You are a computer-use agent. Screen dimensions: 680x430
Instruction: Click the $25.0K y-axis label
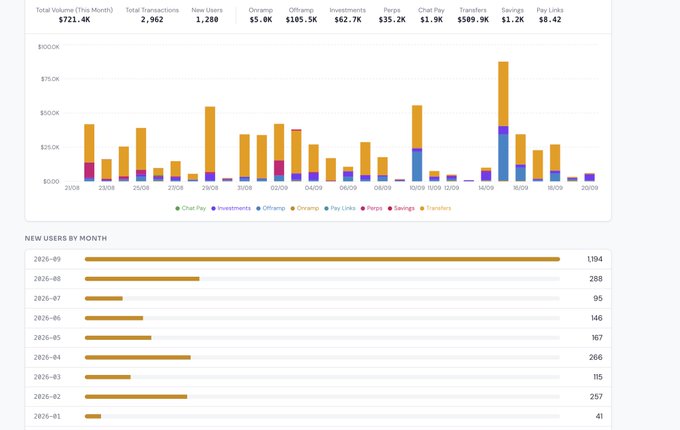[x=50, y=147]
